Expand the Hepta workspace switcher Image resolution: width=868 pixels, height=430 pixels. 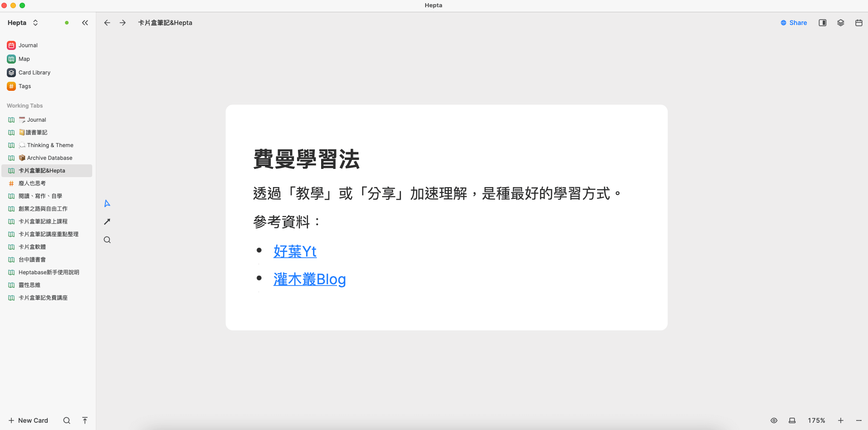tap(35, 23)
